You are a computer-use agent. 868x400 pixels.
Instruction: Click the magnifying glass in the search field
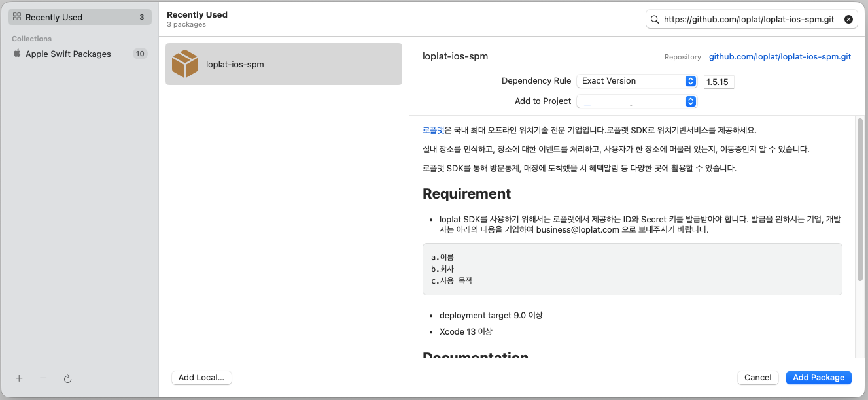pos(655,19)
